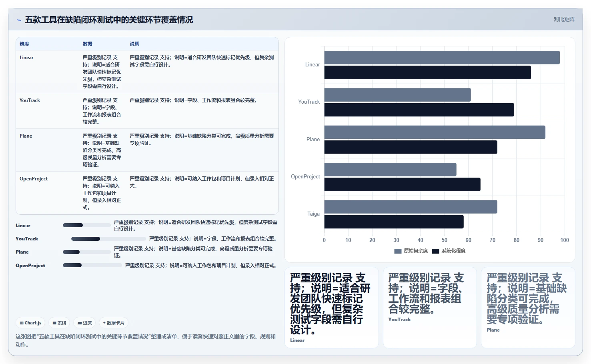This screenshot has height=364, width=591.
Task: Toggle the 原始复杂度 legend entry
Action: click(411, 251)
